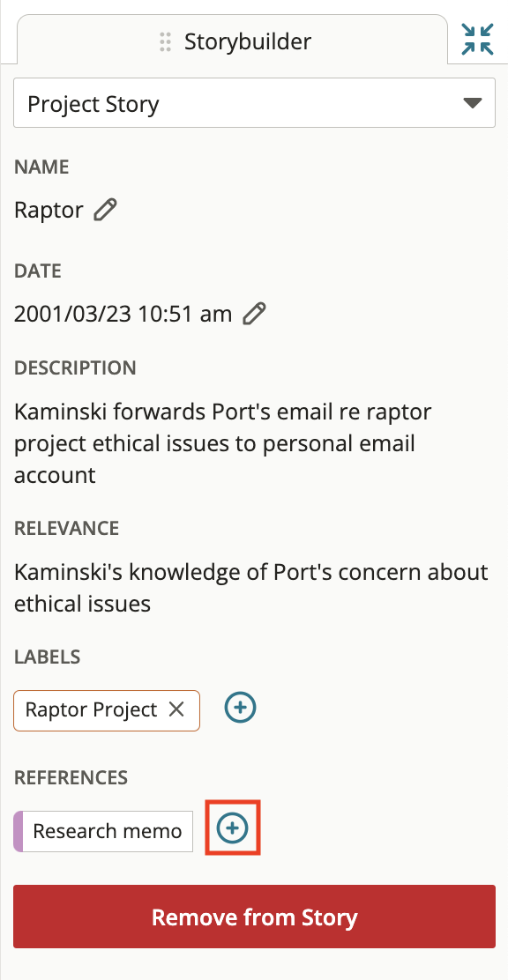Click the Raptor name text
Screen dimensions: 508x980
(x=49, y=210)
